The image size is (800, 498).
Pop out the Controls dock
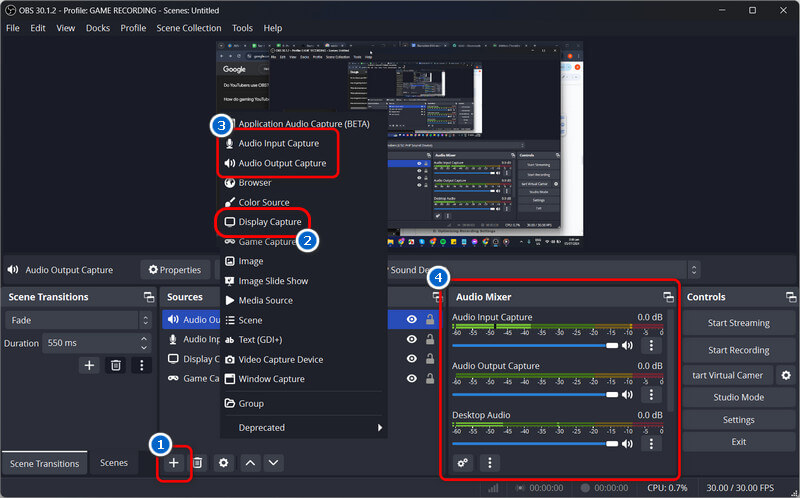(791, 297)
